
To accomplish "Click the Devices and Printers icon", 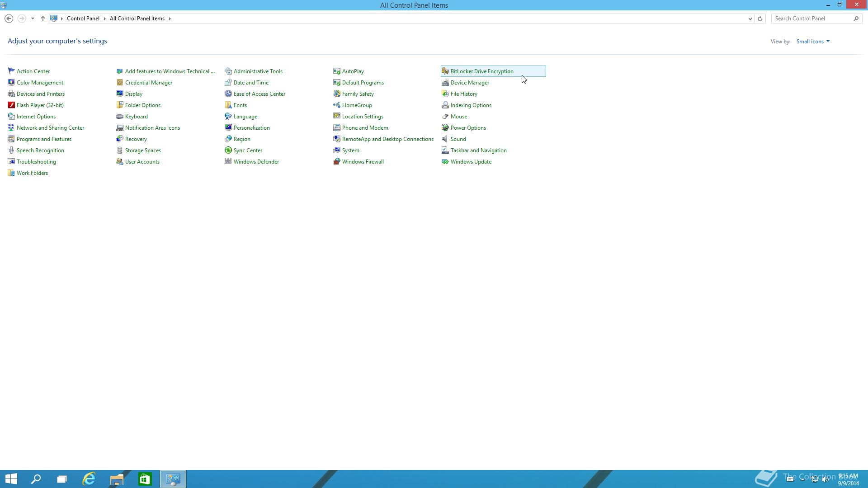I will coord(11,94).
